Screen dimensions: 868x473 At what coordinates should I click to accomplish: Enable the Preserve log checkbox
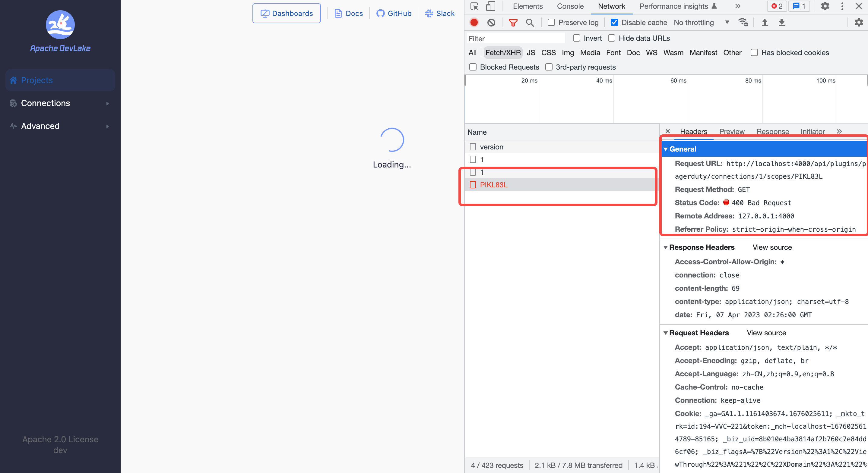(x=551, y=23)
